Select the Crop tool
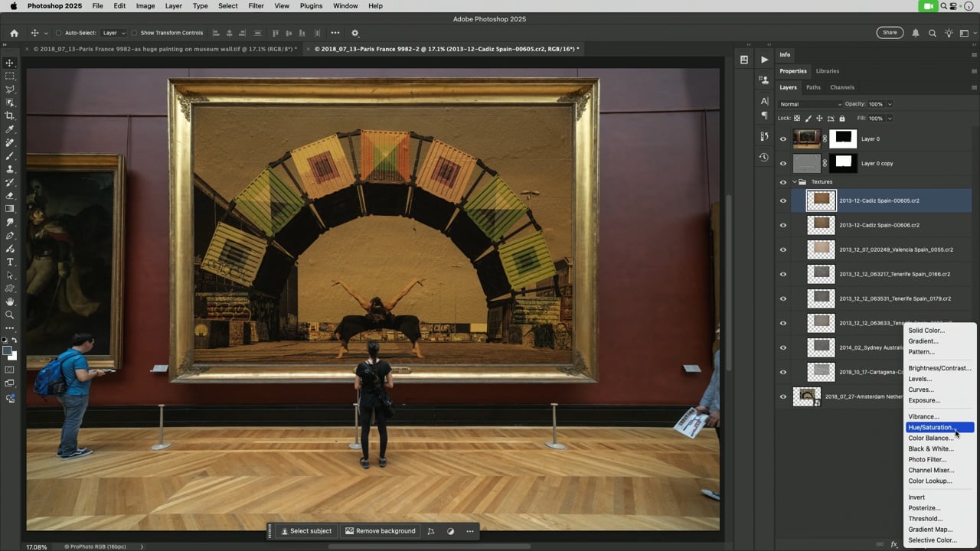Viewport: 980px width, 551px height. tap(10, 116)
